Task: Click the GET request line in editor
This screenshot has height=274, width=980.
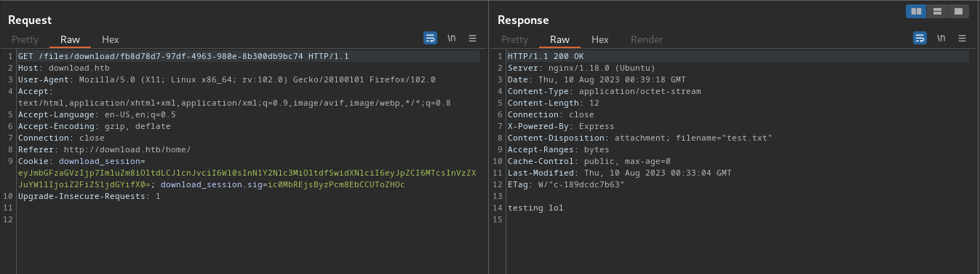Action: [x=183, y=56]
